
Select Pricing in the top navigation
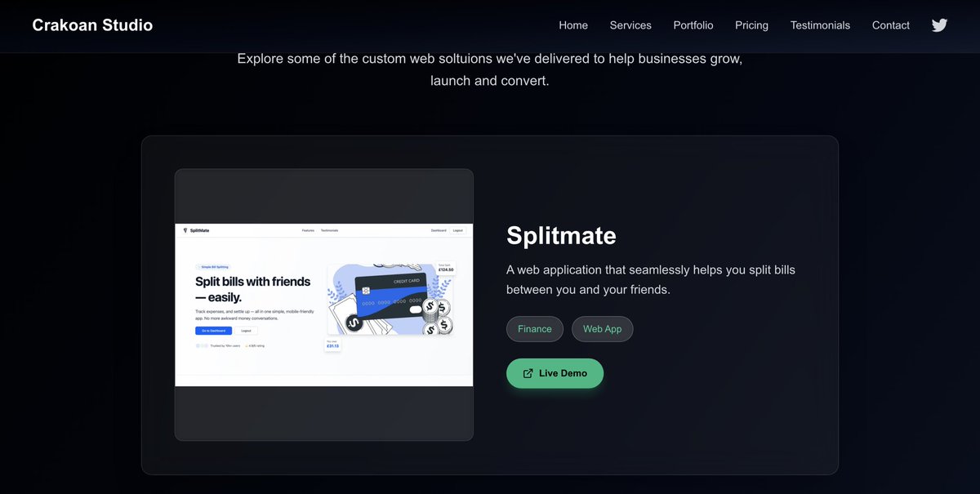coord(751,25)
